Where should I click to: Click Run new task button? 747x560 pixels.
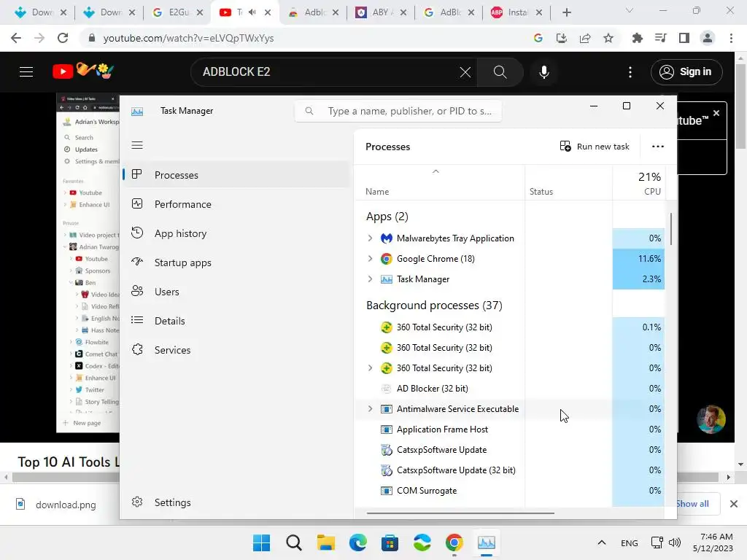(595, 146)
